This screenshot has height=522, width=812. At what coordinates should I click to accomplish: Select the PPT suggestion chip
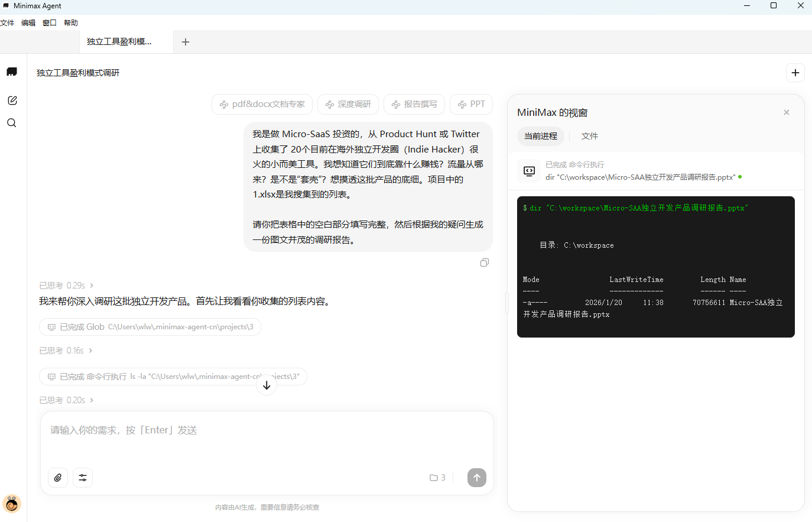[x=471, y=104]
